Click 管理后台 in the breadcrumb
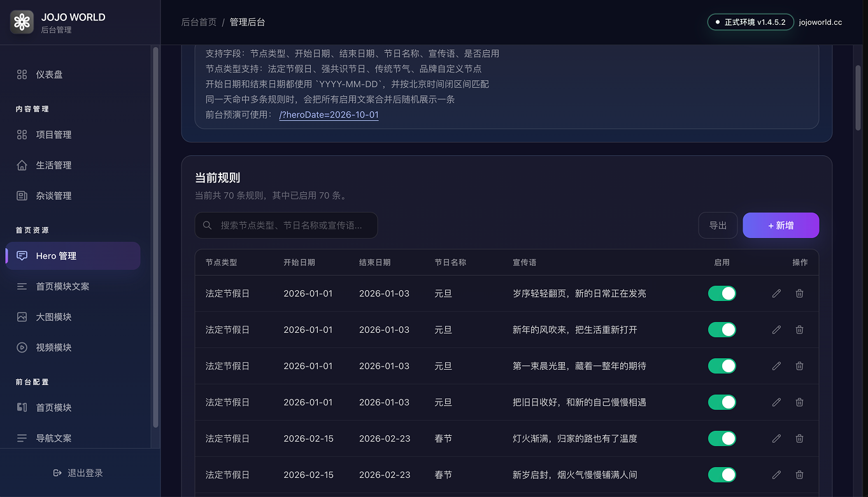 247,22
